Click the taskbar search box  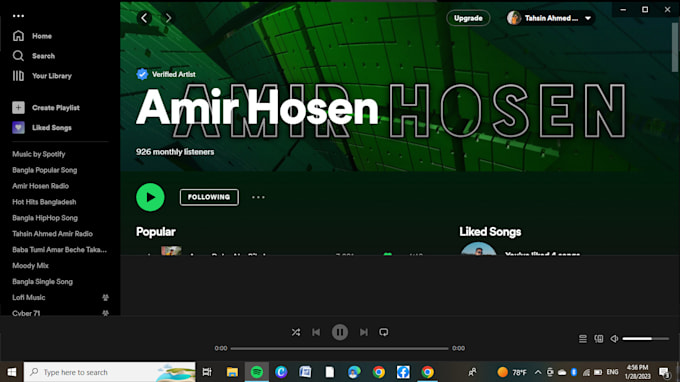[110, 372]
